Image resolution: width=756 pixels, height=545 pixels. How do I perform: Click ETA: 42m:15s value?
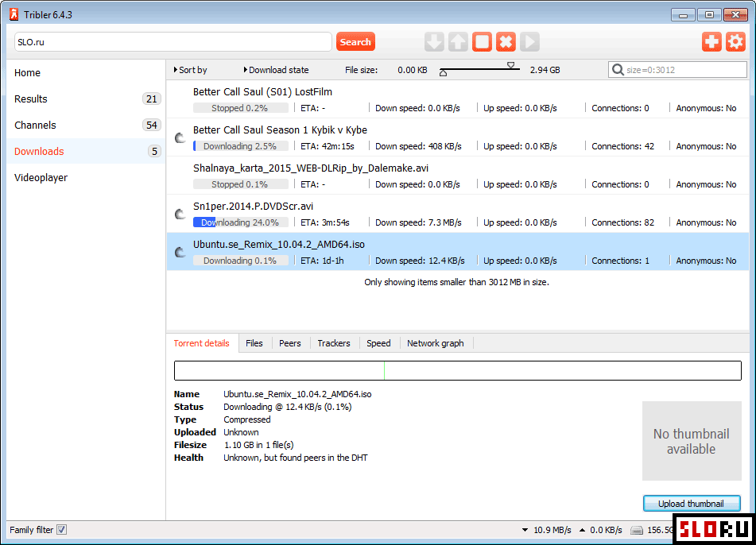click(328, 146)
